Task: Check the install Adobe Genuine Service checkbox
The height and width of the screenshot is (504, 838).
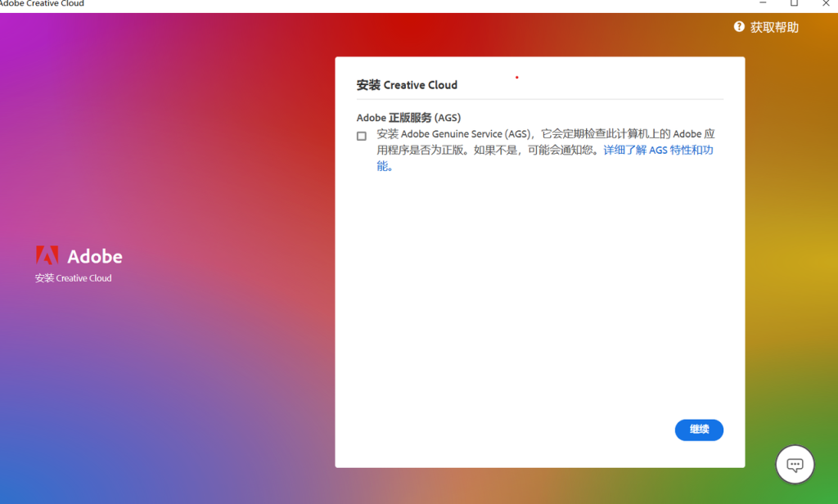Action: pos(361,135)
